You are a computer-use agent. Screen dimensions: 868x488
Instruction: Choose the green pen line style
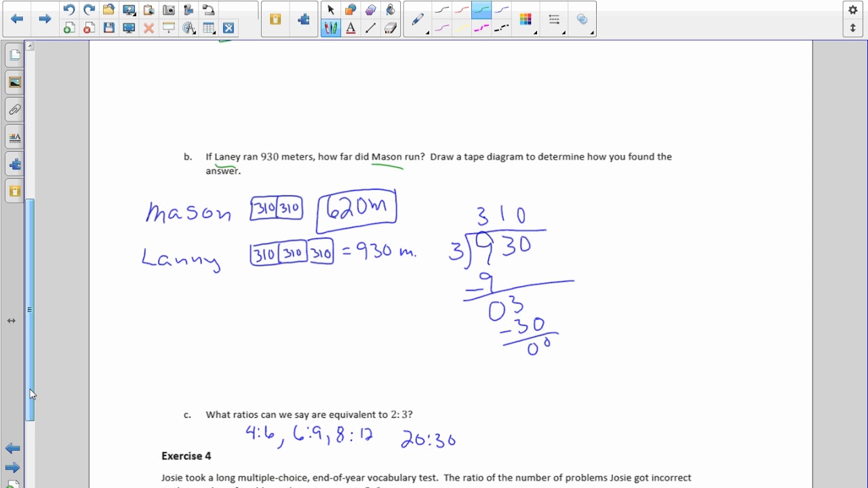(x=481, y=9)
